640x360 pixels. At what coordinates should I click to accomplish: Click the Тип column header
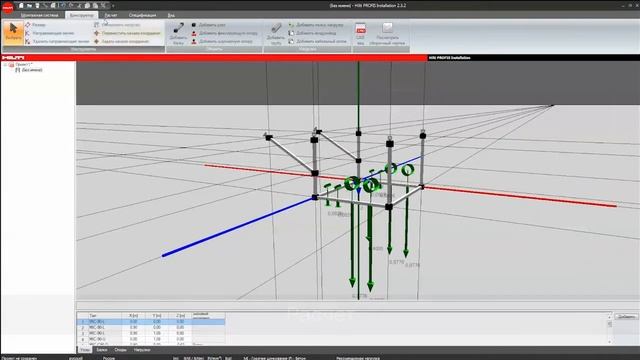[x=105, y=316]
